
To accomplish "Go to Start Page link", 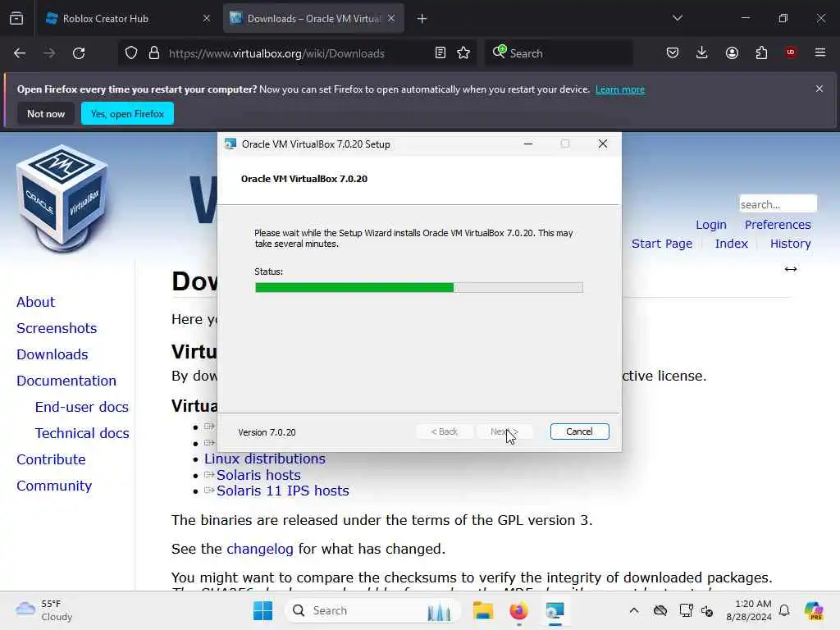I will coord(662,244).
